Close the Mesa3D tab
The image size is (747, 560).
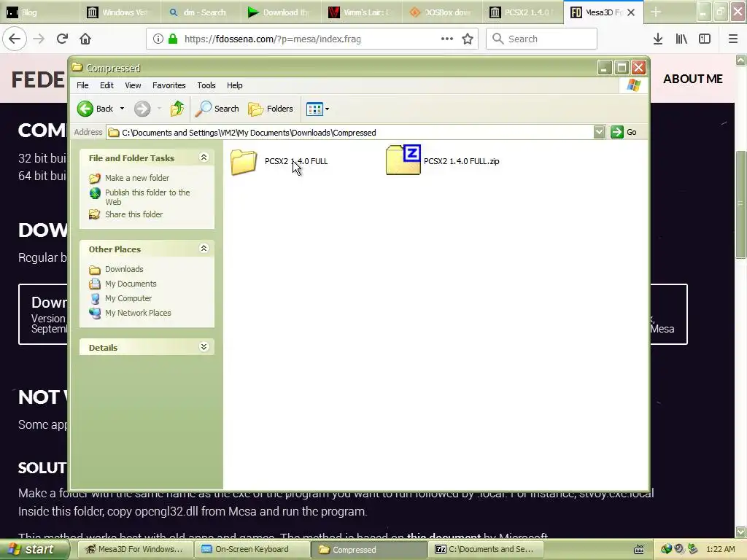coord(631,12)
